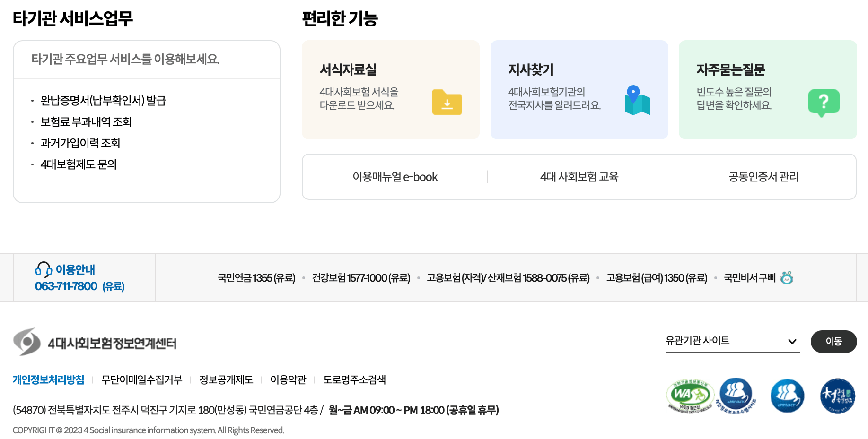
Task: Click the question mark icon in 자주묻는질문
Action: point(824,101)
